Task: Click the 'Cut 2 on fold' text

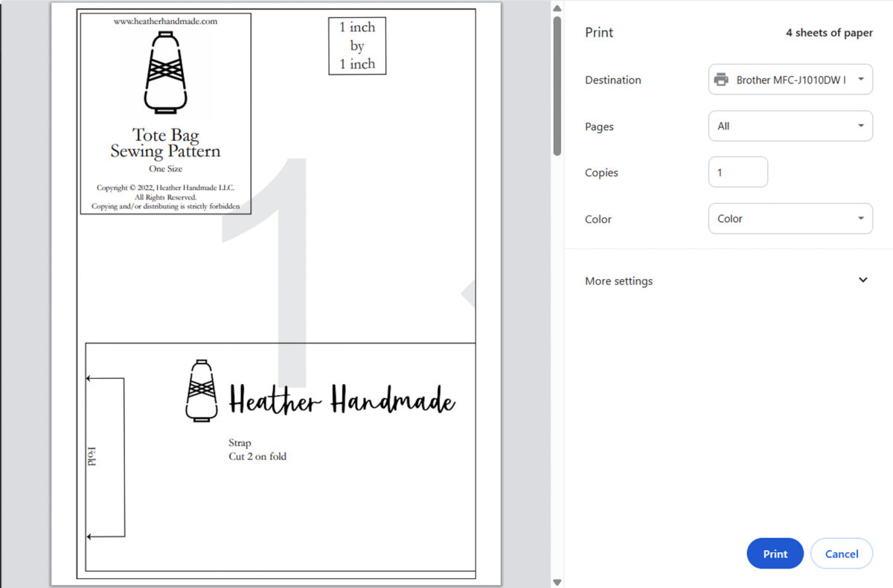Action: click(257, 456)
